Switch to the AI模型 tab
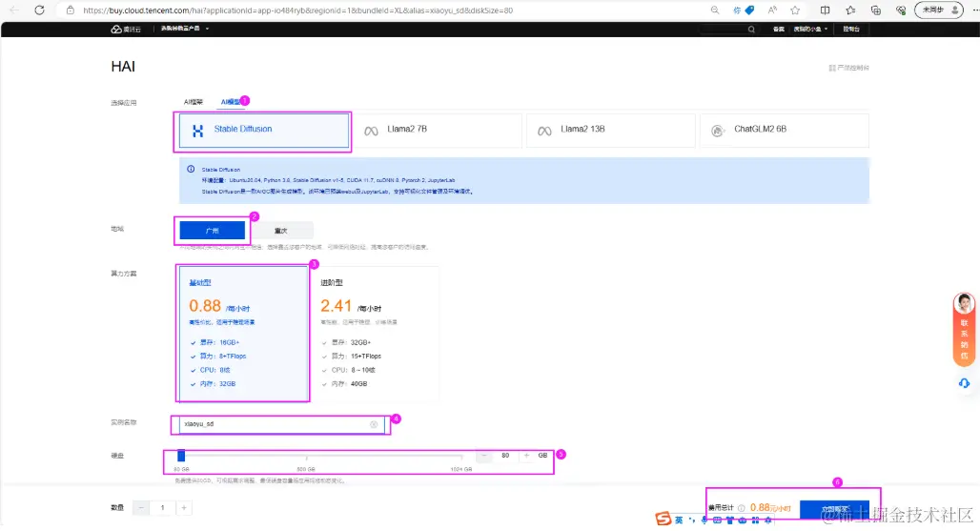Screen dimensions: 980x531 [230, 102]
